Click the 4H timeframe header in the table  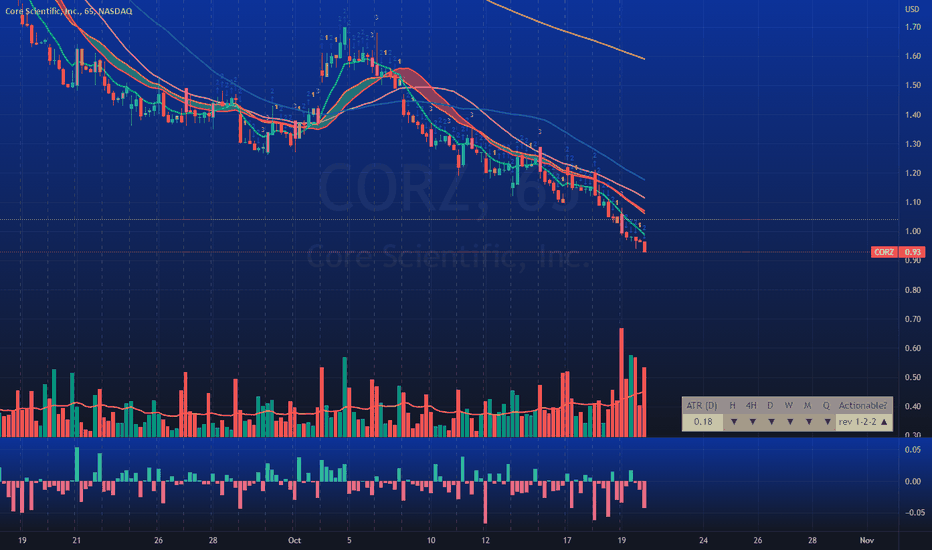pyautogui.click(x=751, y=406)
